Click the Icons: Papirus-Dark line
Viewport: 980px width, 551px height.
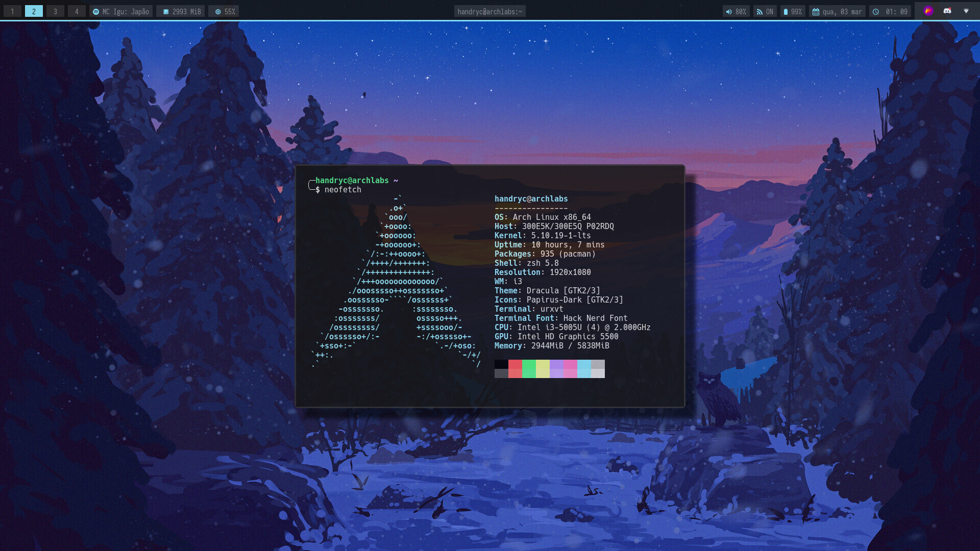point(558,300)
